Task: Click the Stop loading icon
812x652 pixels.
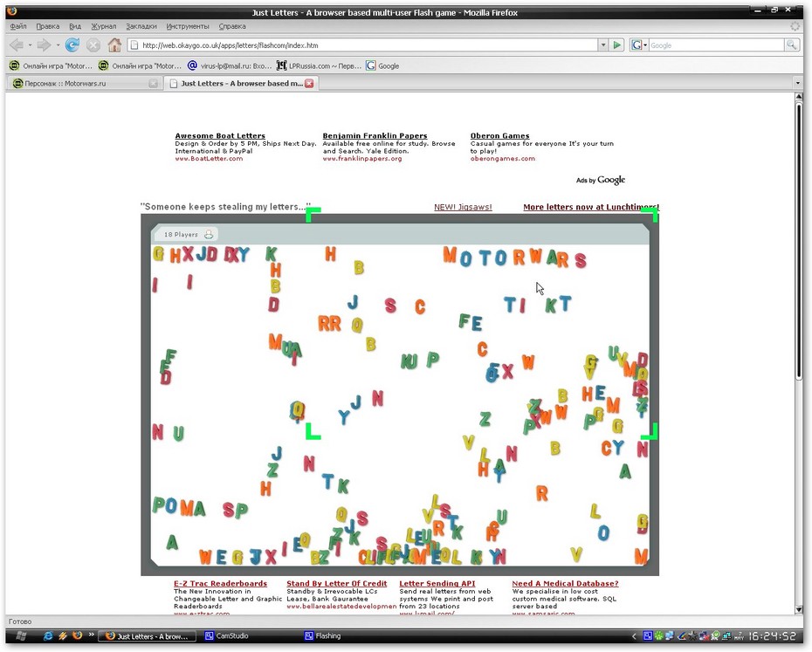Action: [x=93, y=45]
